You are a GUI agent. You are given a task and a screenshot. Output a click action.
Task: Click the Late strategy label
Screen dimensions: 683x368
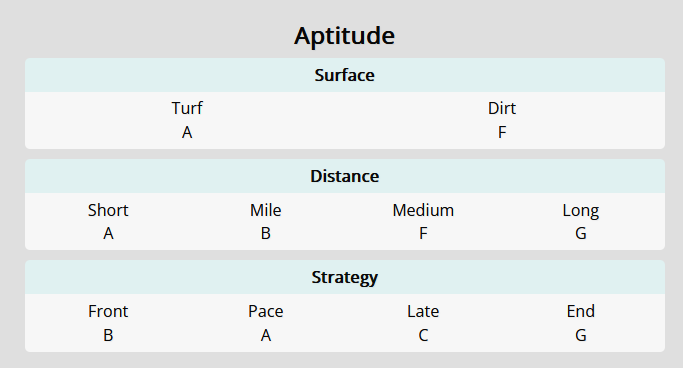coord(423,311)
